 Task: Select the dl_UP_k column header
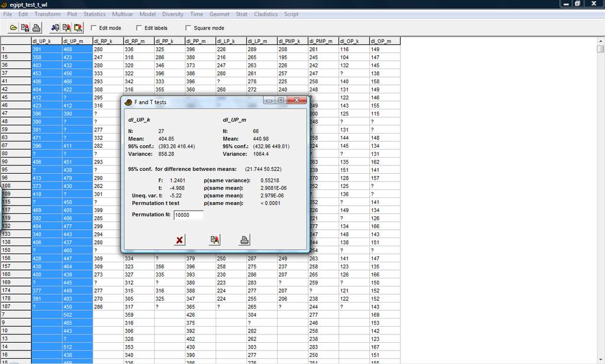47,41
